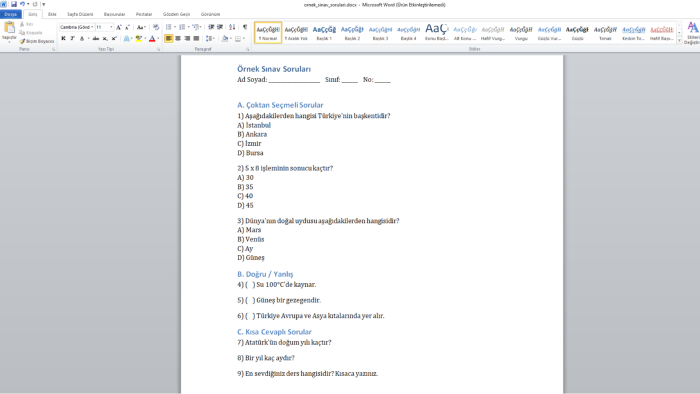Image resolution: width=700 pixels, height=394 pixels.
Task: Apply the Başlık 2 heading style
Action: point(352,33)
